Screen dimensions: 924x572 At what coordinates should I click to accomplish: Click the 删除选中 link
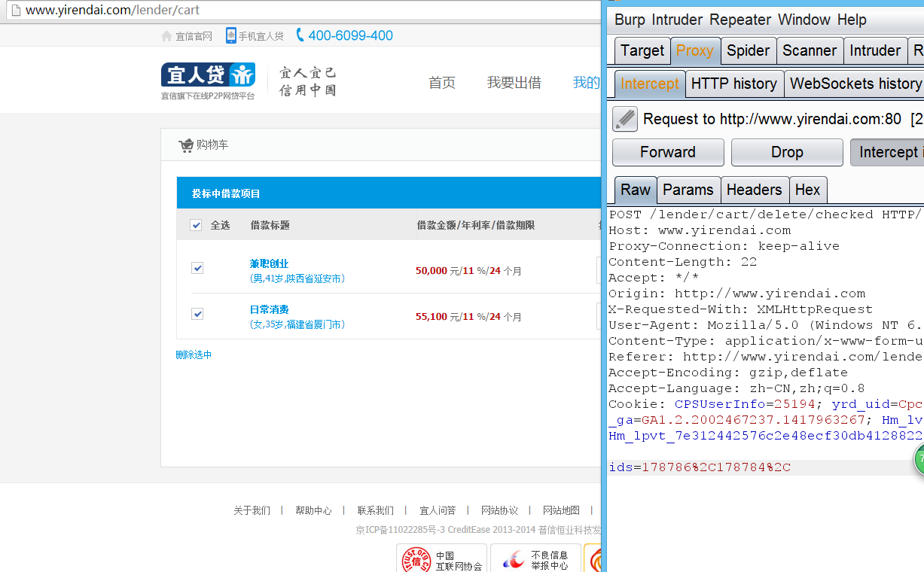pos(194,354)
